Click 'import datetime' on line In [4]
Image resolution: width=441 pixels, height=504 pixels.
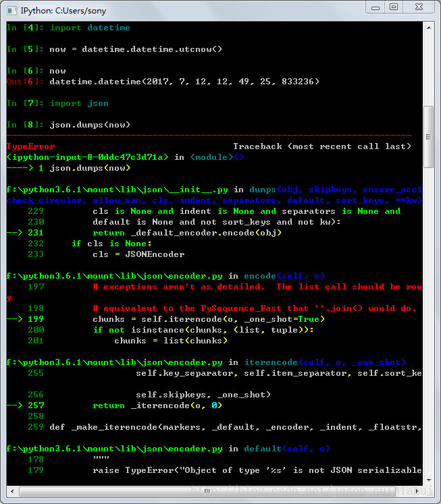coord(90,28)
